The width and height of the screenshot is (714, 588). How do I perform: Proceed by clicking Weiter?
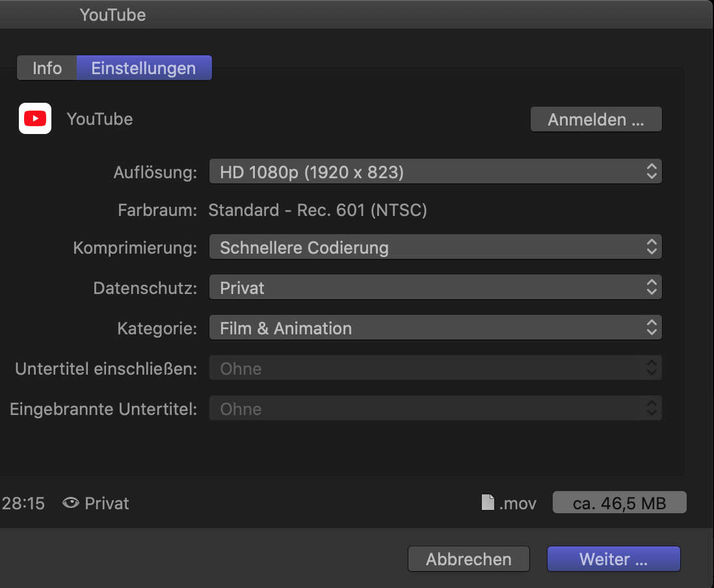point(613,559)
